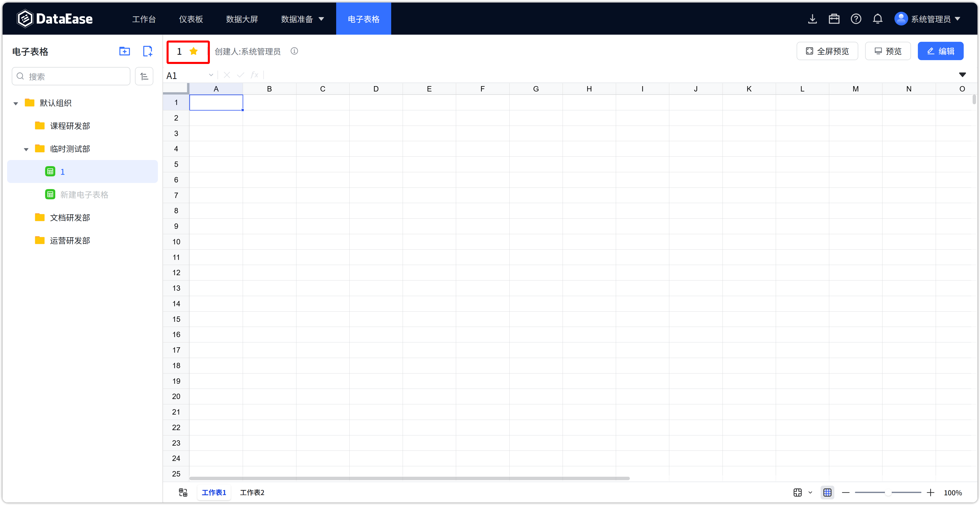
Task: Select column D header
Action: 376,89
